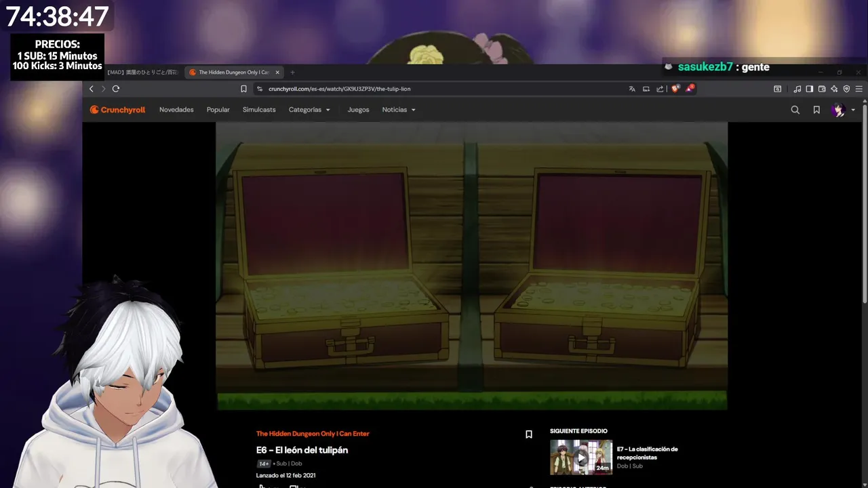Click the translate page icon in address bar

coord(632,89)
